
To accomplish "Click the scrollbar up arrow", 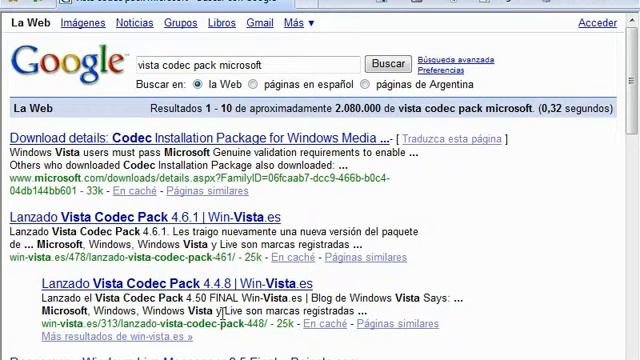I will [x=631, y=20].
